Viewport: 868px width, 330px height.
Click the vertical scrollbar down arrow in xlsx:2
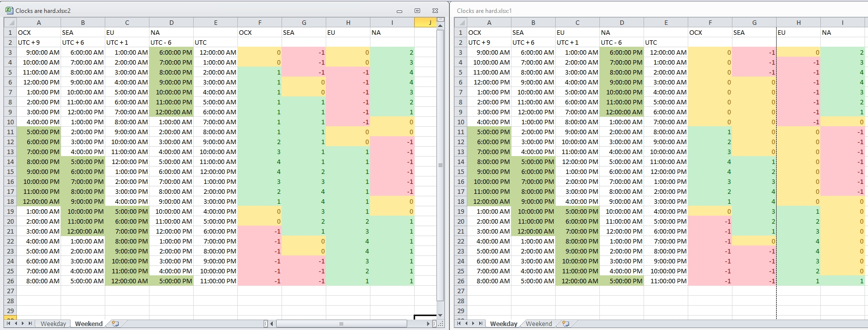pyautogui.click(x=440, y=316)
